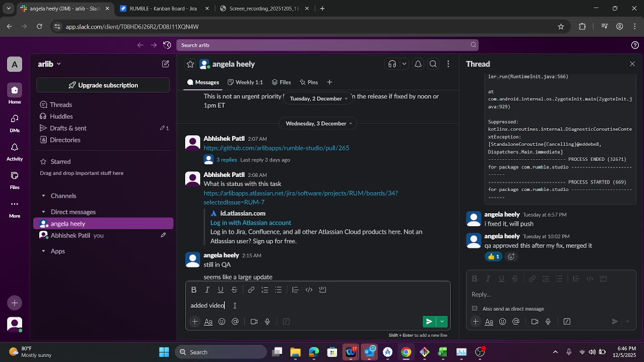Viewport: 644px width, 362px height.
Task: Insert link in main message composer
Action: [x=251, y=290]
